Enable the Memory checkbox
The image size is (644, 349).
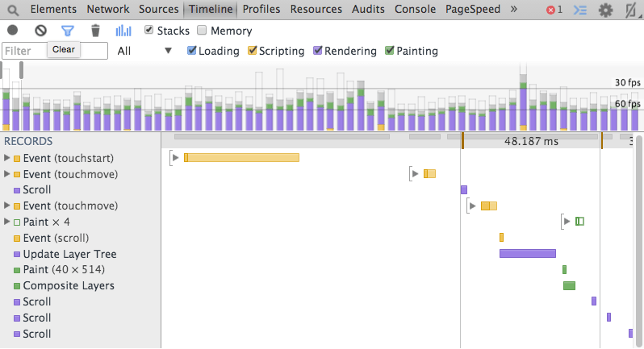(x=202, y=31)
